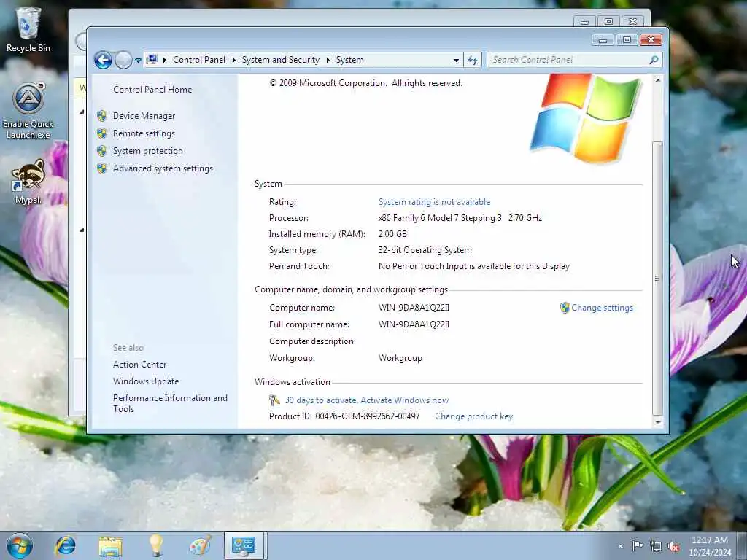Open Remote settings link
Viewport: 747px width, 560px height.
tap(144, 133)
